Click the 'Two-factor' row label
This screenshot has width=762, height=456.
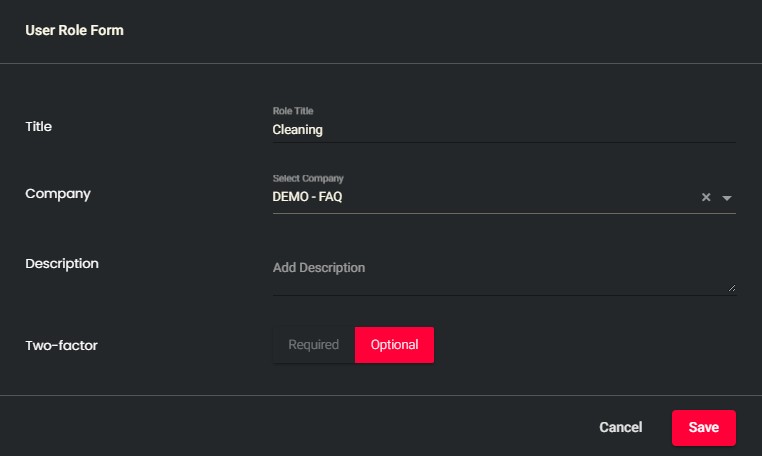61,345
